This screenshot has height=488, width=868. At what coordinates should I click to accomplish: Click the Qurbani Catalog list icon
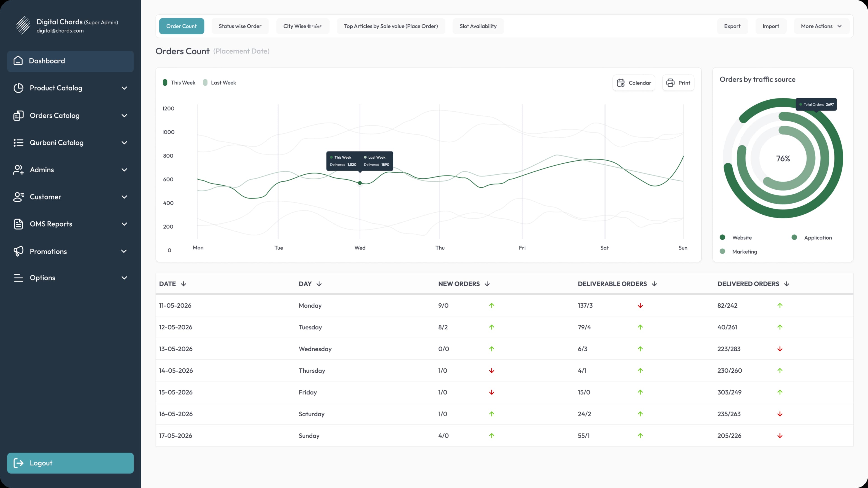18,143
